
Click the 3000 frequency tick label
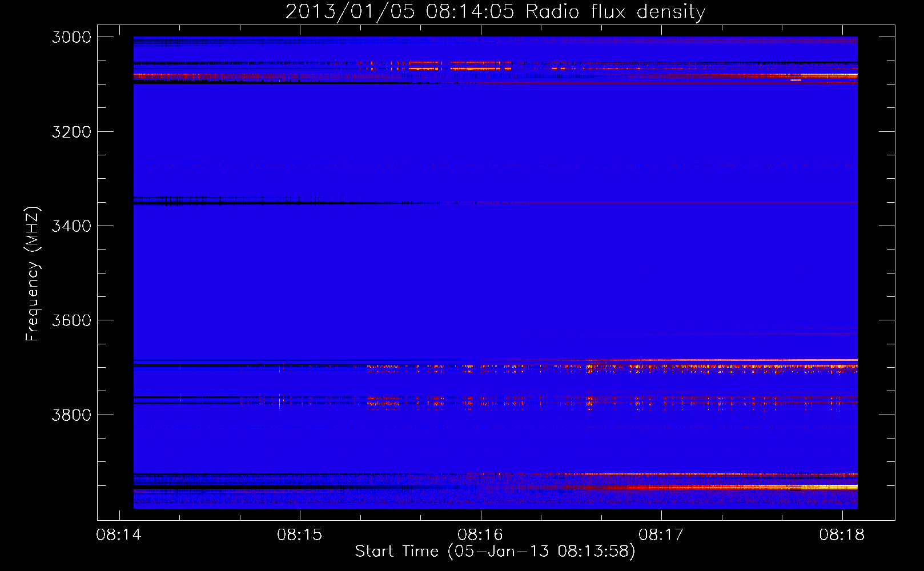71,37
